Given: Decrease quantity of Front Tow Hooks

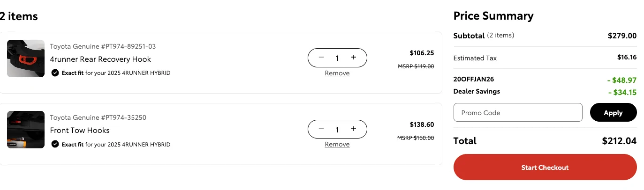Looking at the screenshot, I should (321, 129).
